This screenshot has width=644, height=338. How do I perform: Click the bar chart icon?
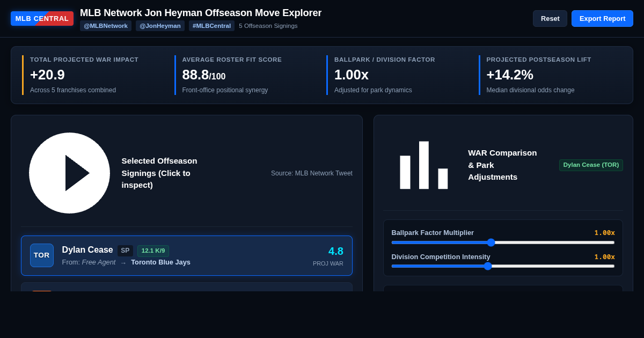(x=424, y=165)
